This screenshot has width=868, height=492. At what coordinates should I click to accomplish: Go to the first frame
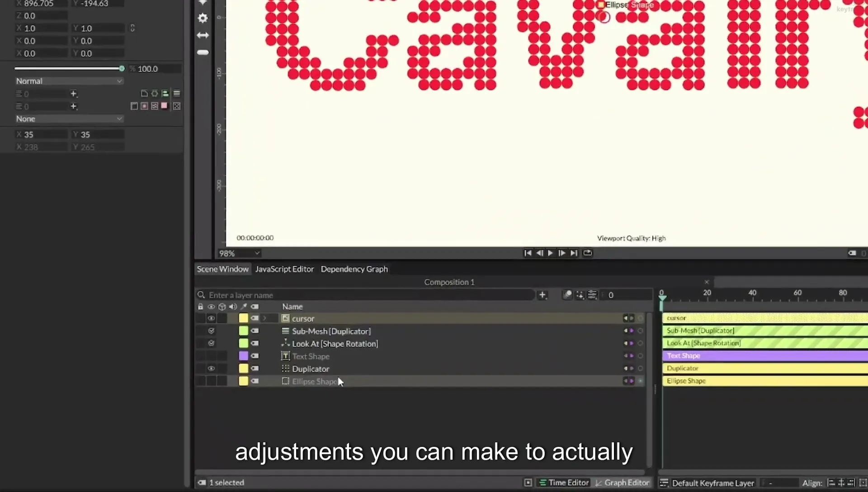point(528,253)
